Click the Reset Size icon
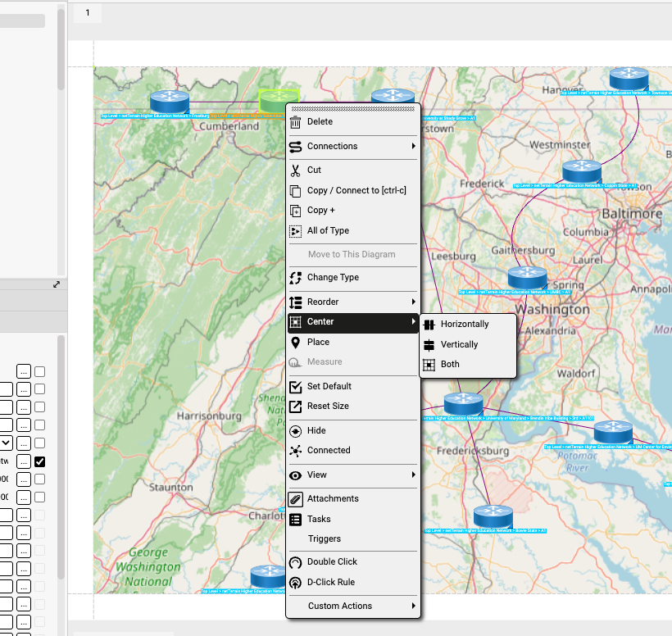Viewport: 672px width, 636px height. (x=296, y=407)
